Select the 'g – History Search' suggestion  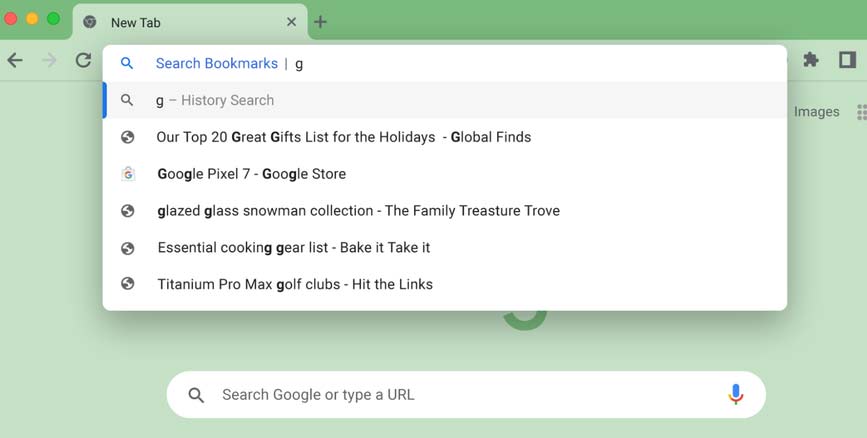(445, 100)
